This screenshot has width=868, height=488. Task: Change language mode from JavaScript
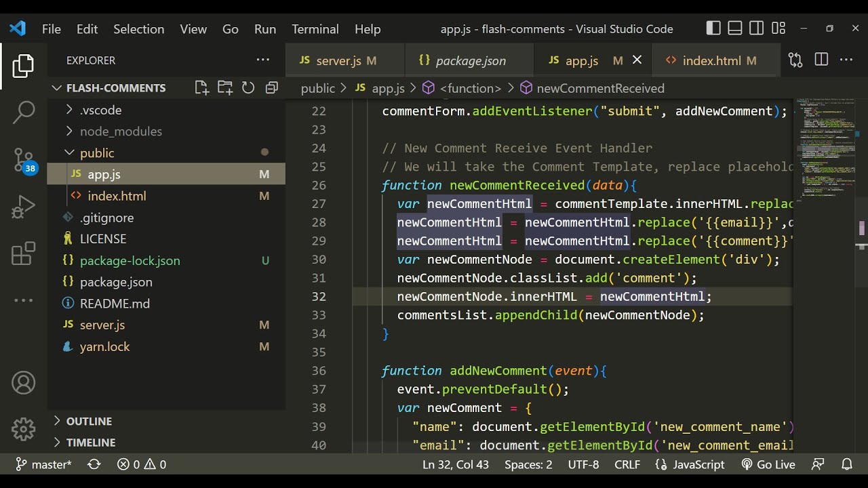(698, 464)
